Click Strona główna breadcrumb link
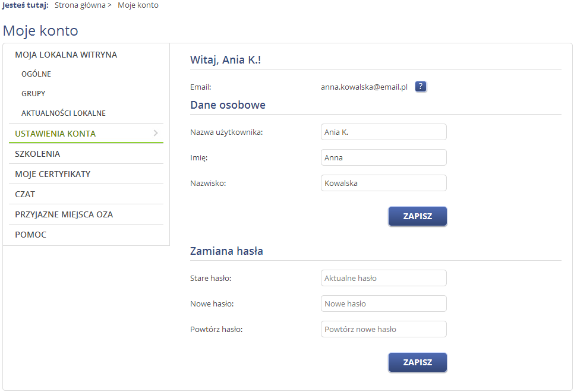The height and width of the screenshot is (392, 574). pyautogui.click(x=80, y=5)
